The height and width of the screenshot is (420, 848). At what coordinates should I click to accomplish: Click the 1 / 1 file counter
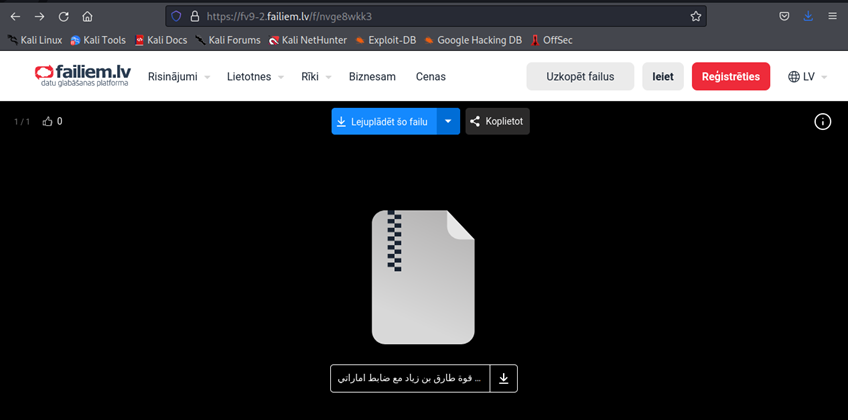tap(22, 122)
